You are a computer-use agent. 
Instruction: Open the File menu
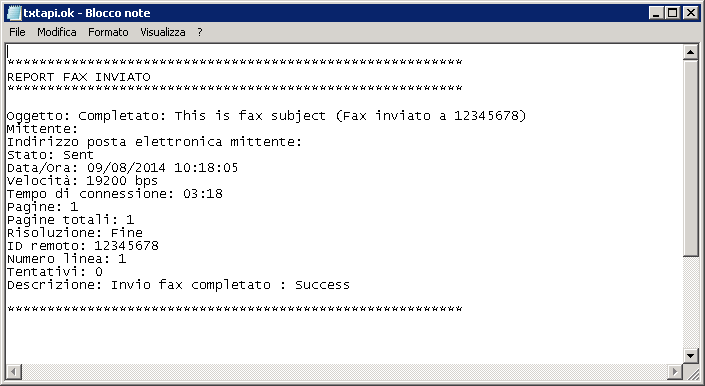(x=17, y=32)
